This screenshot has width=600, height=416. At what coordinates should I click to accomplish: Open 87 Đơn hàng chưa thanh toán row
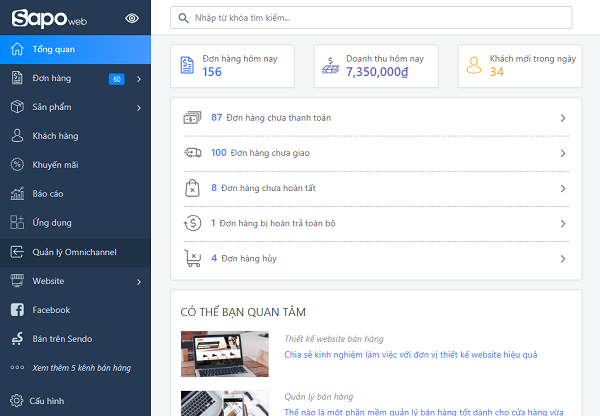point(375,118)
